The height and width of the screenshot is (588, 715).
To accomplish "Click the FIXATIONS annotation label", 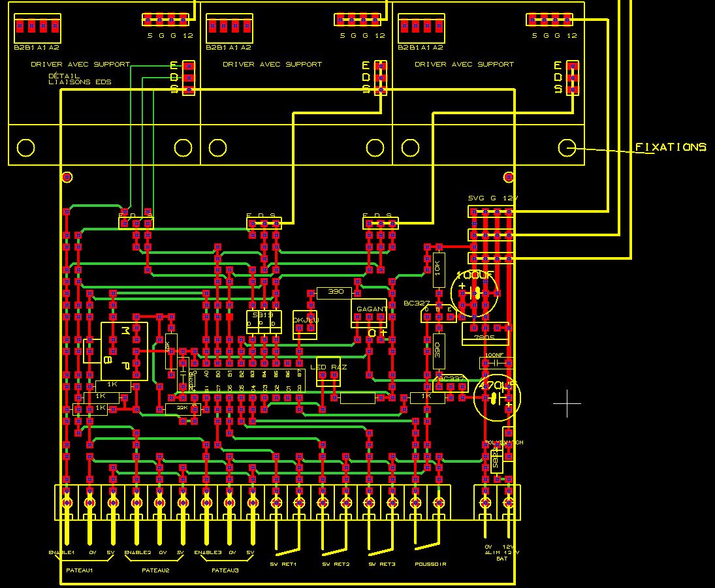I will point(671,147).
